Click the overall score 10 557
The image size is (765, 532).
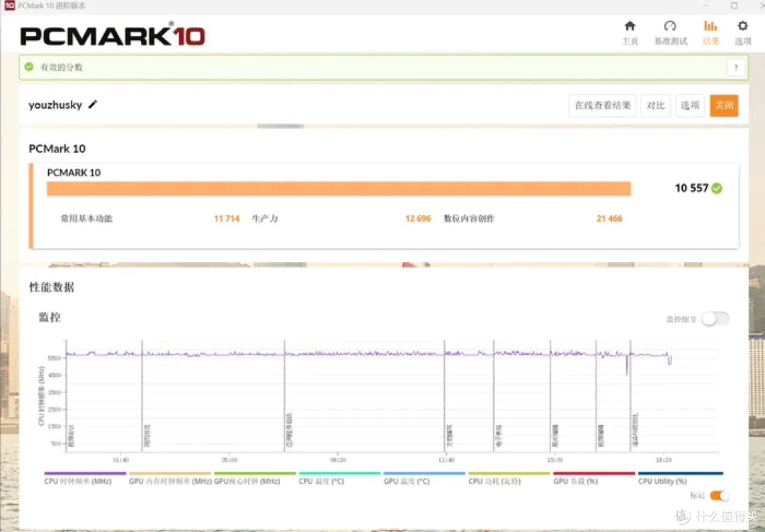691,188
